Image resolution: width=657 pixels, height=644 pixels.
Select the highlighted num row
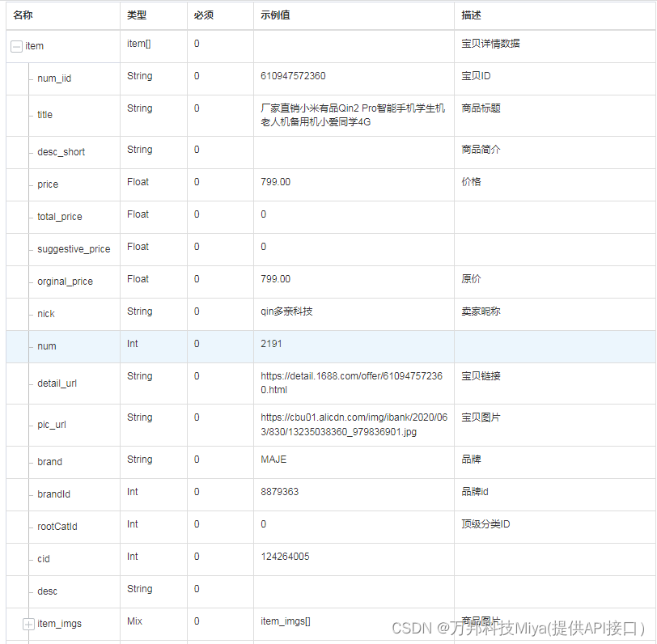pyautogui.click(x=46, y=345)
